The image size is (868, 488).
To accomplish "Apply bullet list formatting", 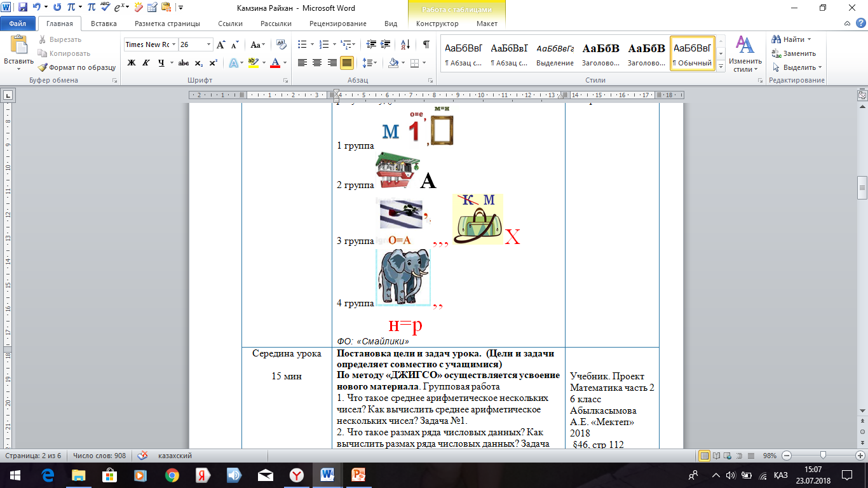I will 302,44.
